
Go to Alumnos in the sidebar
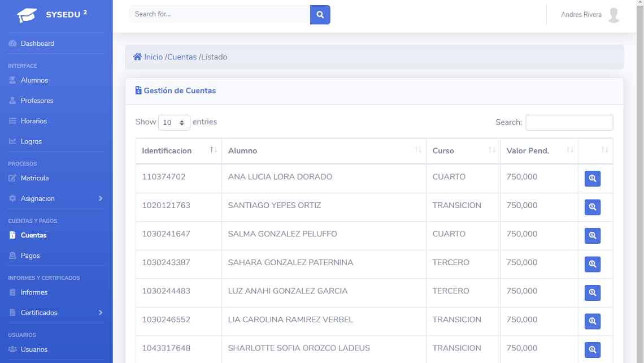click(x=34, y=80)
